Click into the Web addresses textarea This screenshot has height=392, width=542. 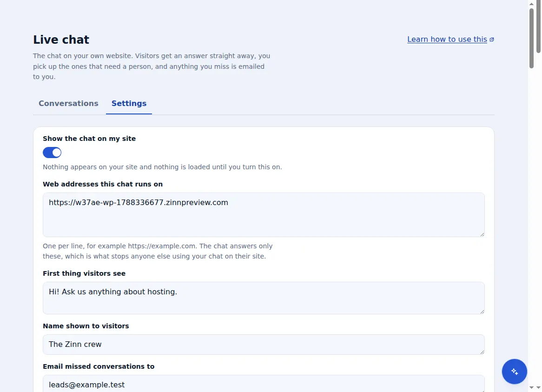coord(264,215)
